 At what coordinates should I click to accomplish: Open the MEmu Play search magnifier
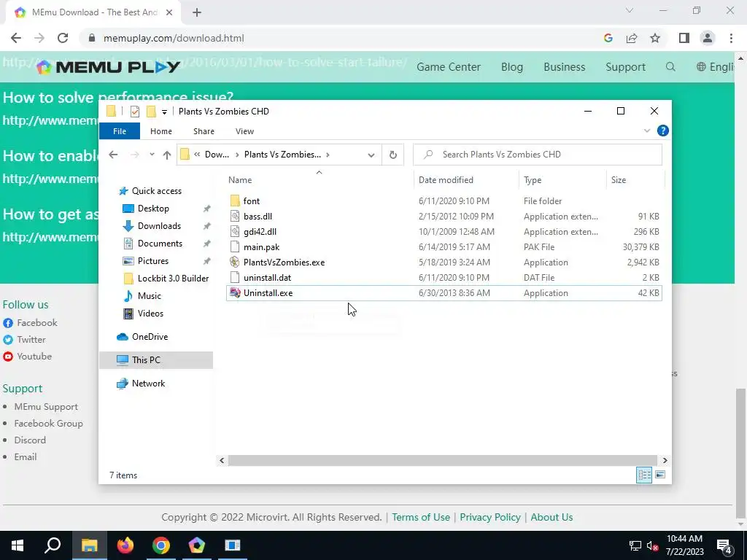(x=670, y=66)
